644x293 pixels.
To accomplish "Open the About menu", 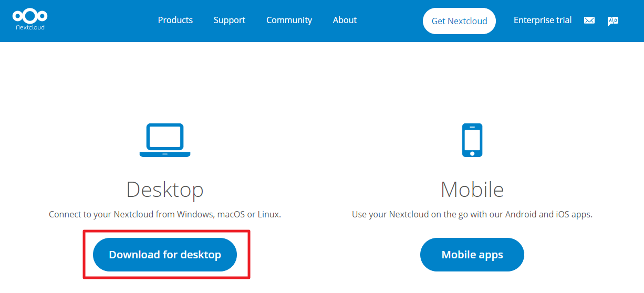I will pos(345,20).
